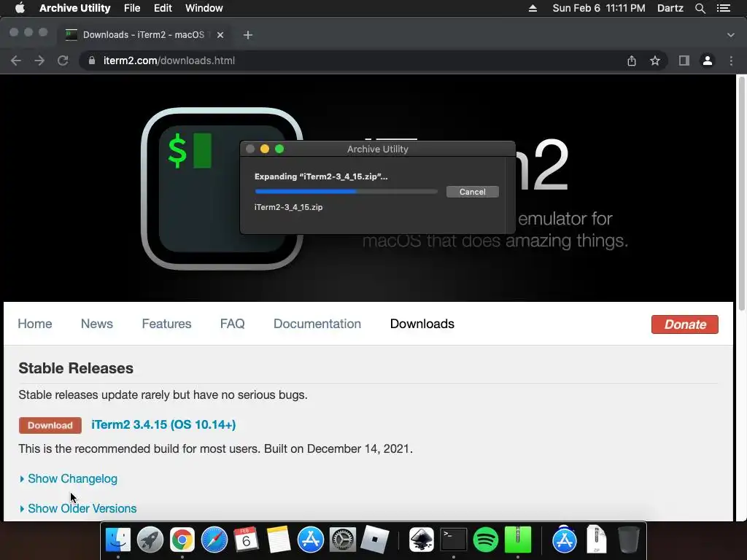Open the Window menu

[x=204, y=8]
